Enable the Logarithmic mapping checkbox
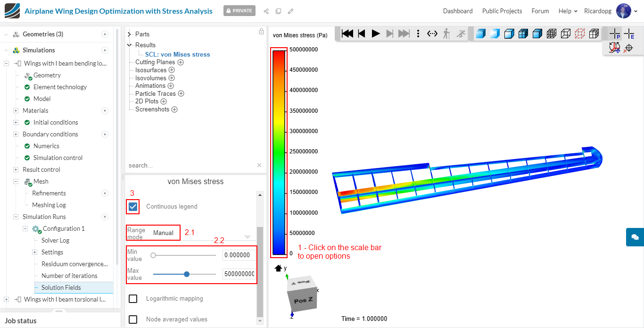 coord(133,299)
